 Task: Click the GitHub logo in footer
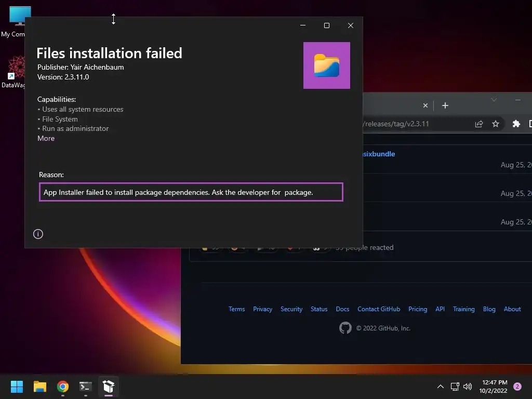[x=345, y=328]
